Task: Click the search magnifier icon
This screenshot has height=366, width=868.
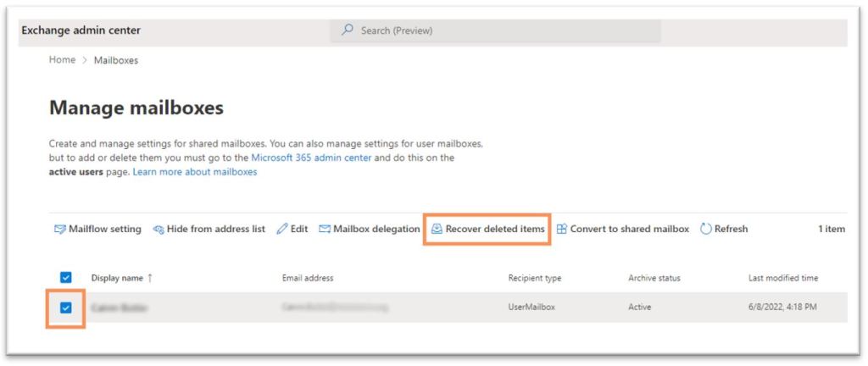Action: coord(347,30)
